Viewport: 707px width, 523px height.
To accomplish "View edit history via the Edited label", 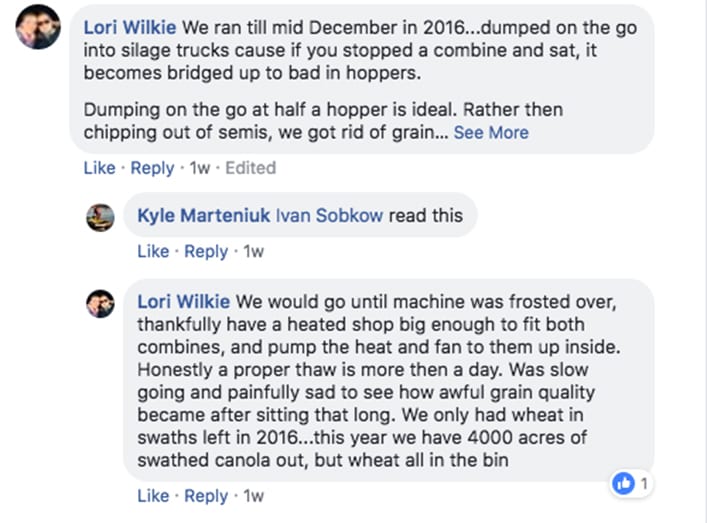I will tap(250, 168).
